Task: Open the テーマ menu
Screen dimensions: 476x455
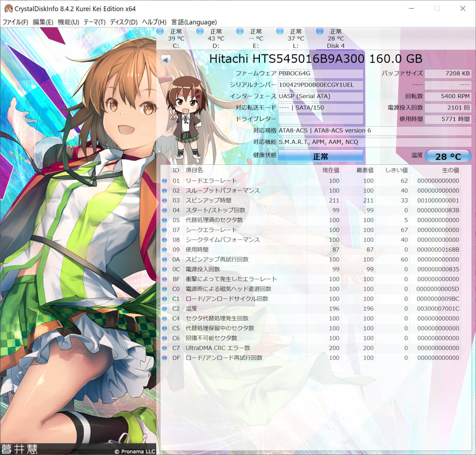Action: point(95,22)
